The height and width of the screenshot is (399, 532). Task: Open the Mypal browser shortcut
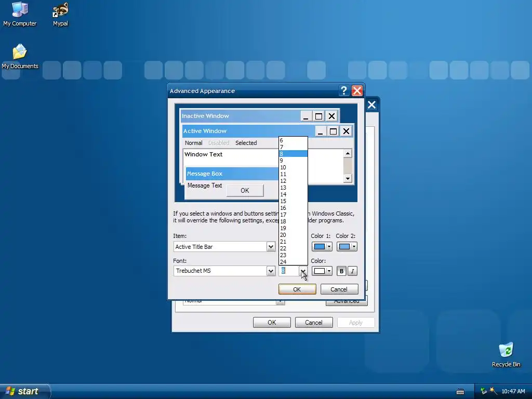tap(60, 14)
